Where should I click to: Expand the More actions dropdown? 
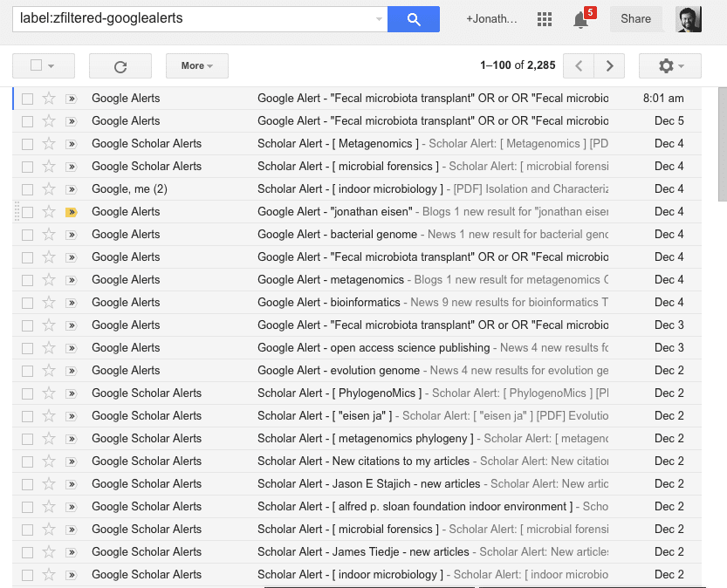[x=196, y=66]
